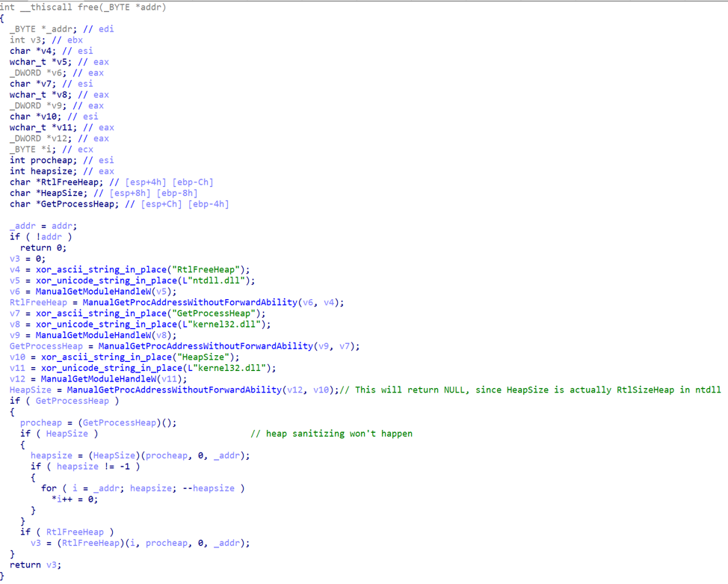This screenshot has height=584, width=728.
Task: Click the char *v10; declaration
Action: [35, 117]
